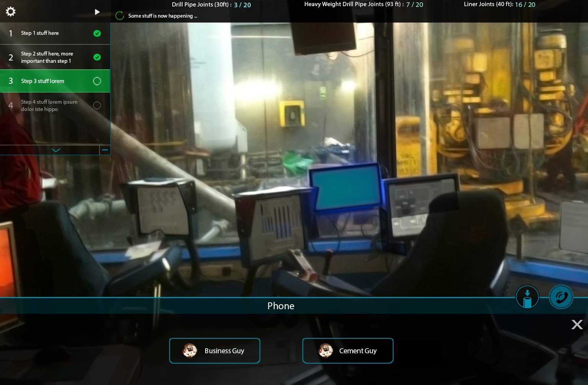Toggle Step 1 green checkmark
The height and width of the screenshot is (385, 588).
[97, 33]
